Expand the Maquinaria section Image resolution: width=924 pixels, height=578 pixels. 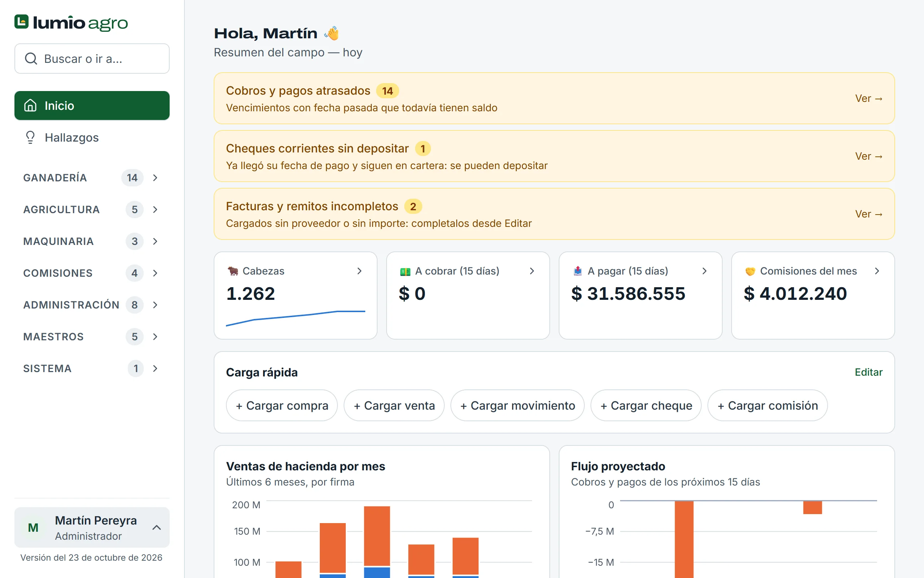tap(92, 241)
